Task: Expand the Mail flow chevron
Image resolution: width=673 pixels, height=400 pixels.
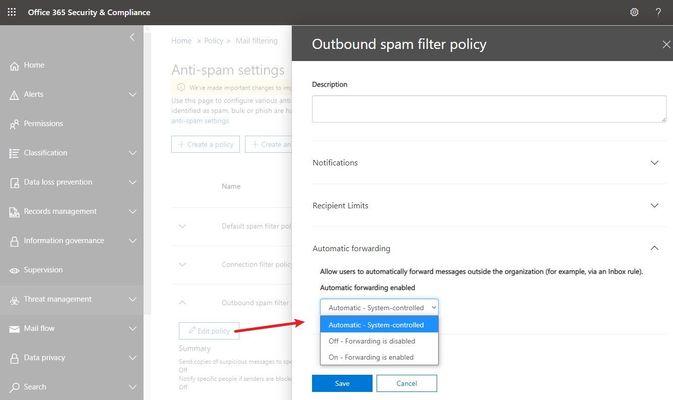Action: (x=133, y=329)
